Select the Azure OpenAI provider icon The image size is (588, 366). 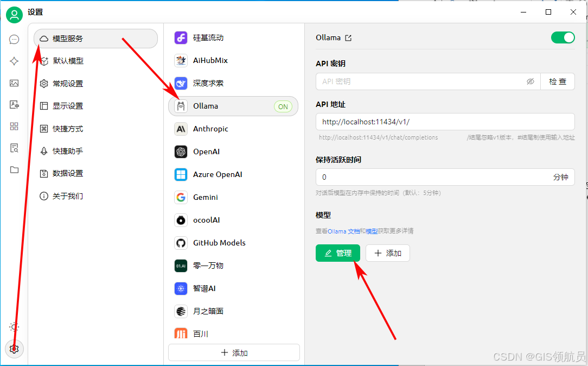pos(181,174)
